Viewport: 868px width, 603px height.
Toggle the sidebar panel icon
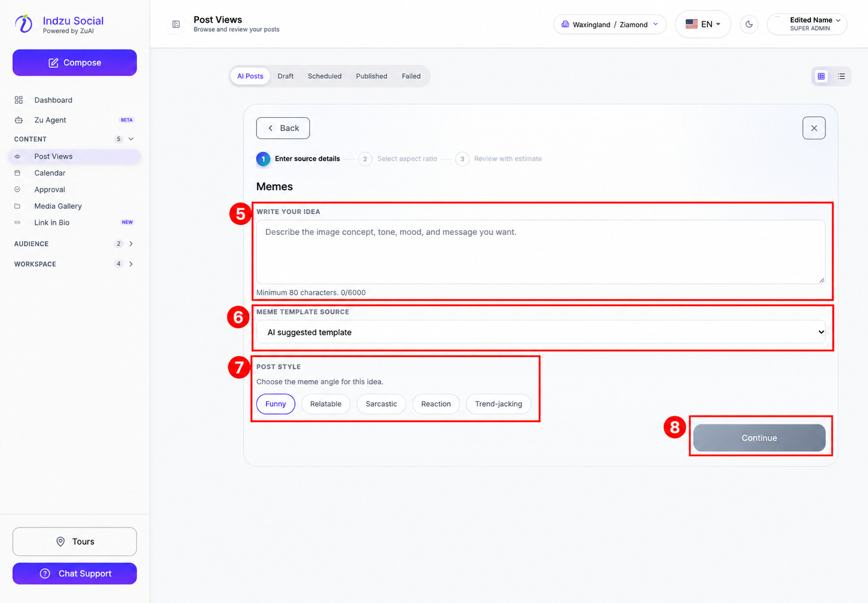176,24
